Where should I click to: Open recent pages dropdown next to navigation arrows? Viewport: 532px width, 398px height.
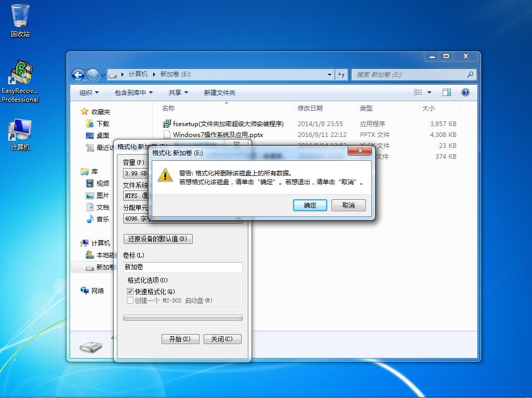click(x=103, y=75)
